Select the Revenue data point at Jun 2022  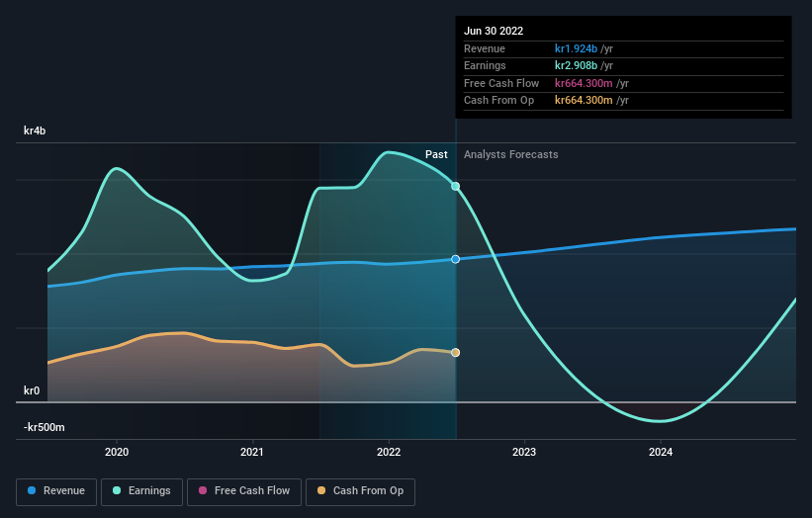point(455,259)
